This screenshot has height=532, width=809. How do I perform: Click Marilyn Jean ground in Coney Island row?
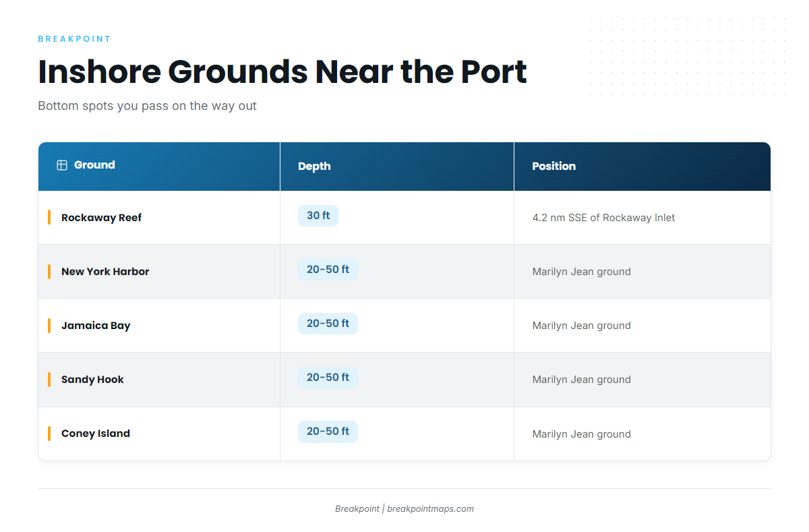coord(582,434)
